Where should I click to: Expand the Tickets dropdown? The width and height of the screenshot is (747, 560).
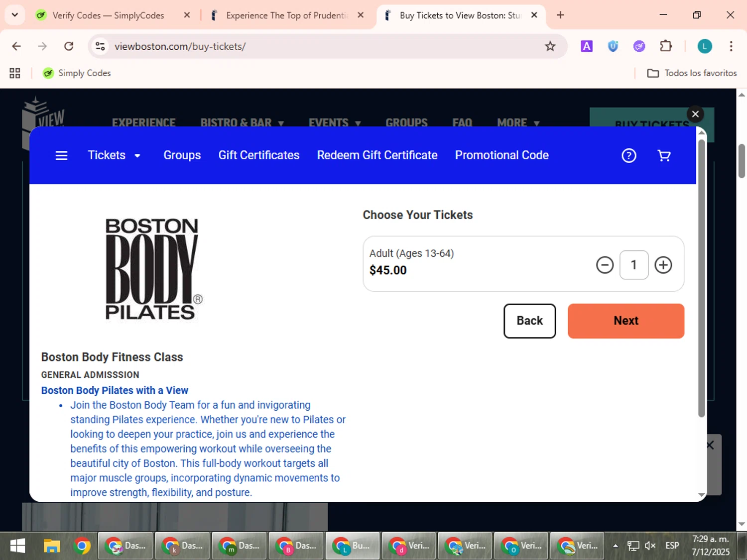(114, 155)
